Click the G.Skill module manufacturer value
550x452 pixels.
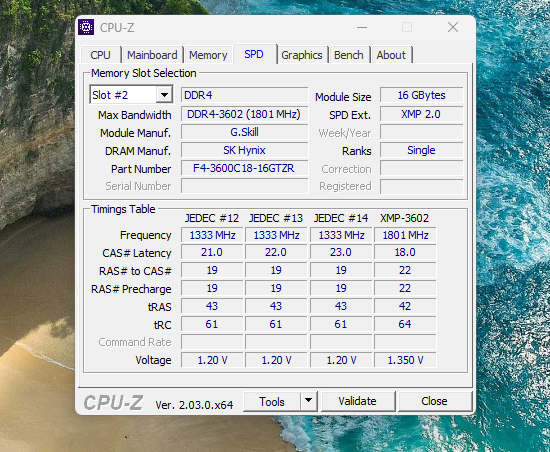tap(244, 132)
